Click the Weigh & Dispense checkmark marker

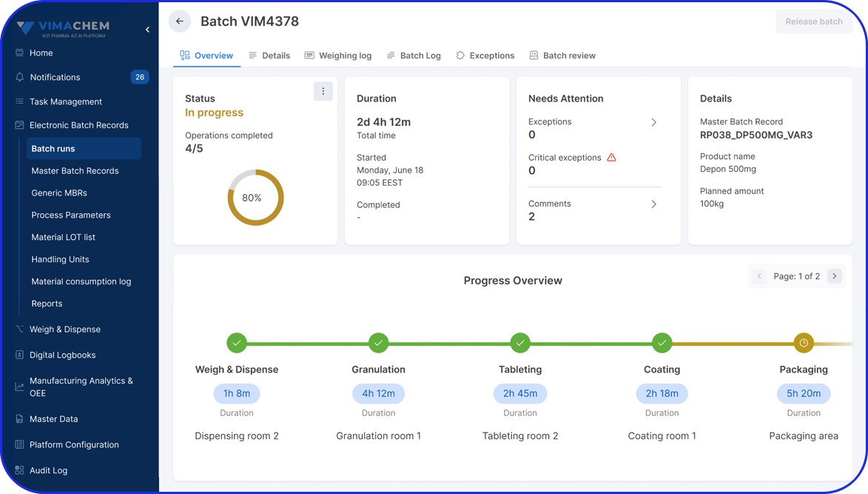pos(237,343)
